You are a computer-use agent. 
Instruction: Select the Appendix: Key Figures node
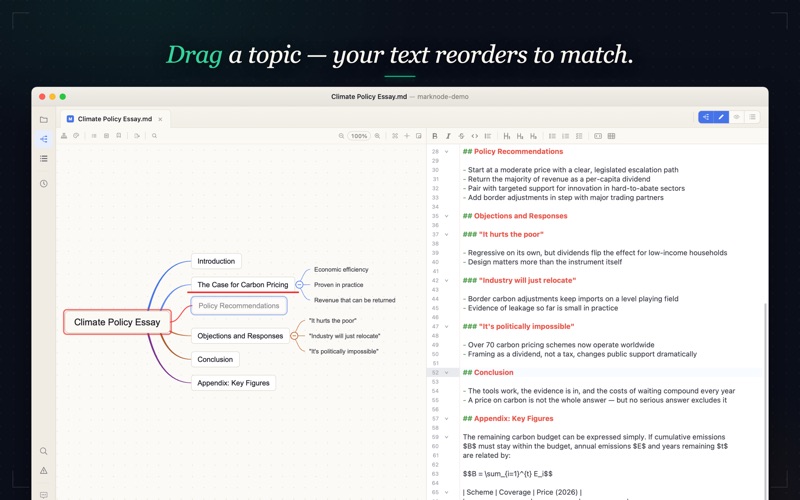[x=233, y=383]
